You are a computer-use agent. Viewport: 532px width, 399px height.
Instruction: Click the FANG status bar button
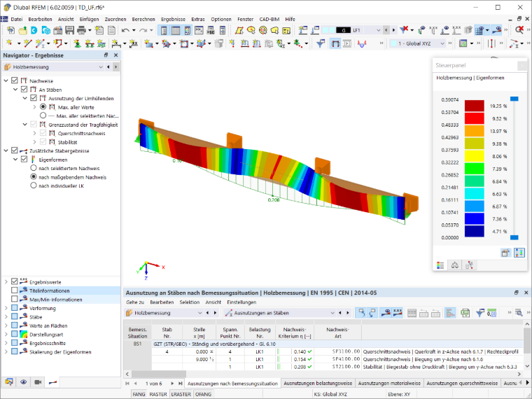coord(139,394)
